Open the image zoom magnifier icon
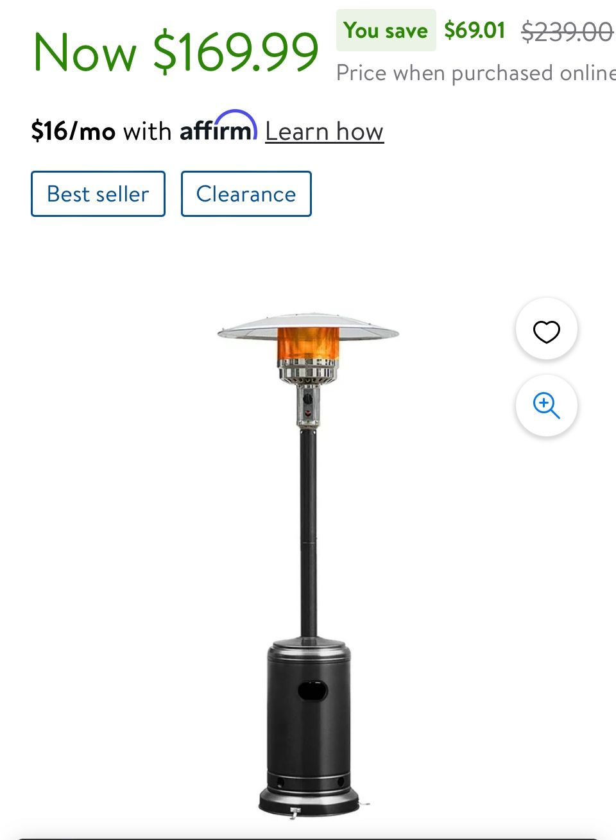This screenshot has width=616, height=840. (x=547, y=406)
